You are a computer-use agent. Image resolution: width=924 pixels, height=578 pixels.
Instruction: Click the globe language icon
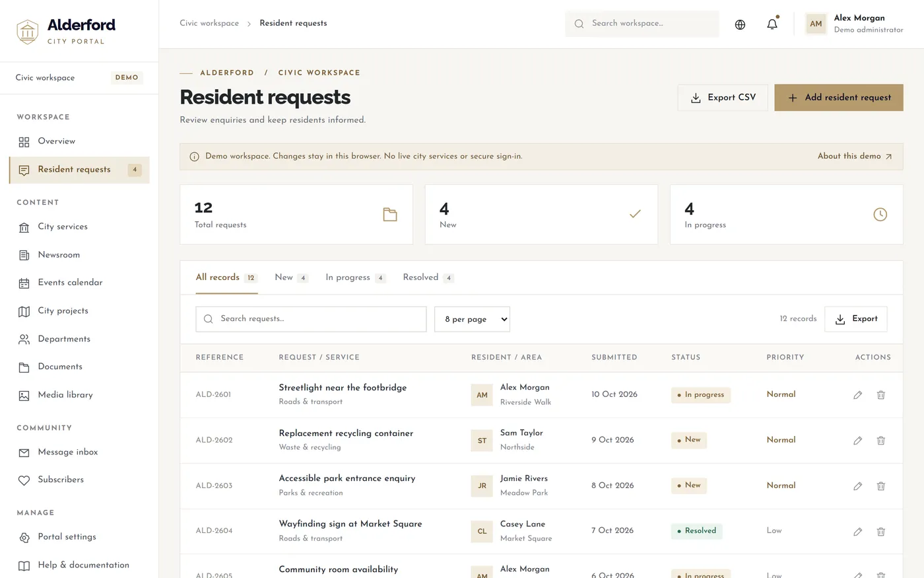tap(740, 24)
